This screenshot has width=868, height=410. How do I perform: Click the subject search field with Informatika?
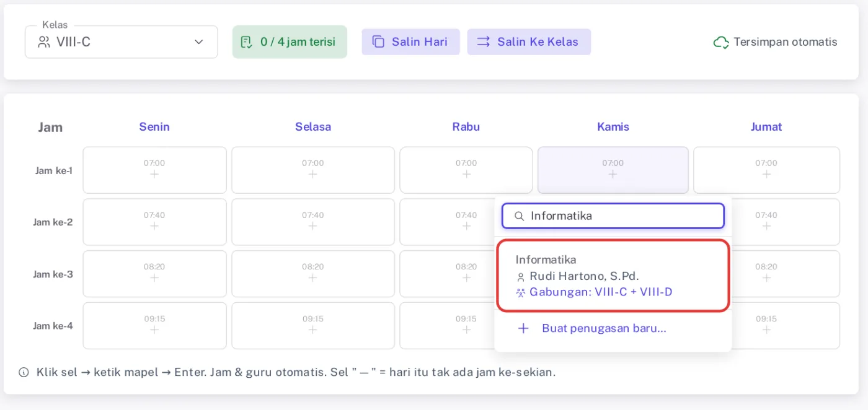pyautogui.click(x=613, y=216)
